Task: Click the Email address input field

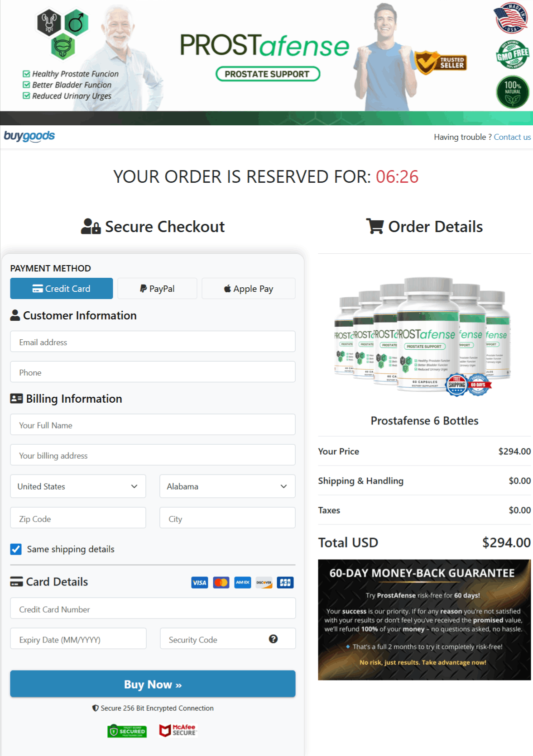Action: click(x=152, y=342)
